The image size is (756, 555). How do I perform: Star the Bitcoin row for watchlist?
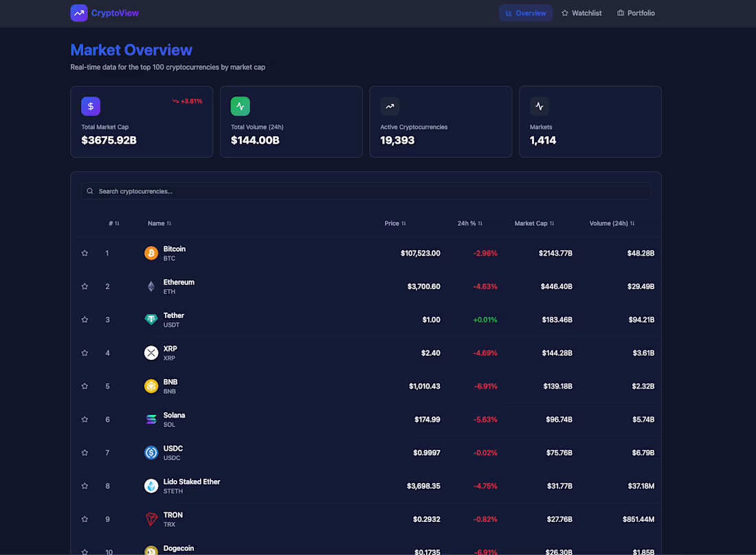[x=85, y=253]
